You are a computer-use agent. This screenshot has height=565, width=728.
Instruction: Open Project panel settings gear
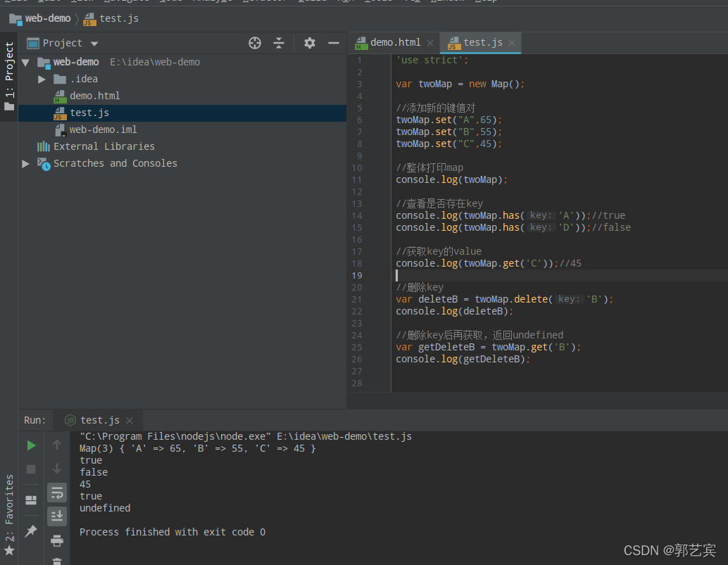coord(309,43)
